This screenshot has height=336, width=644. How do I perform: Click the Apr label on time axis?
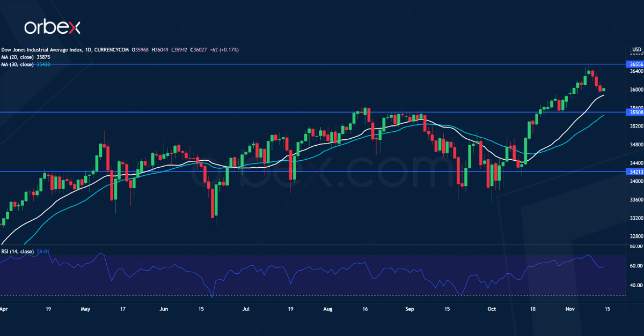(x=4, y=309)
